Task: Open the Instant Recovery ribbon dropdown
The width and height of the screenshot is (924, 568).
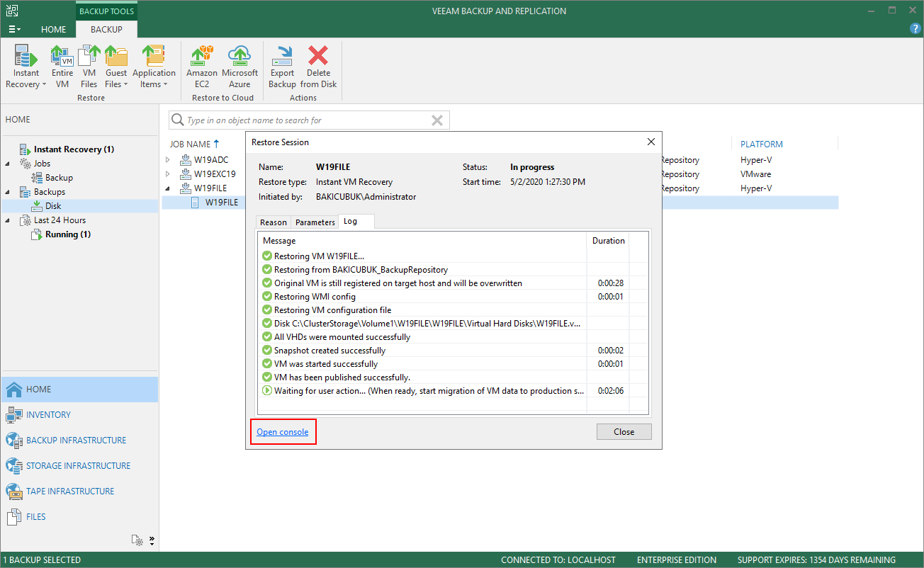Action: coord(26,67)
